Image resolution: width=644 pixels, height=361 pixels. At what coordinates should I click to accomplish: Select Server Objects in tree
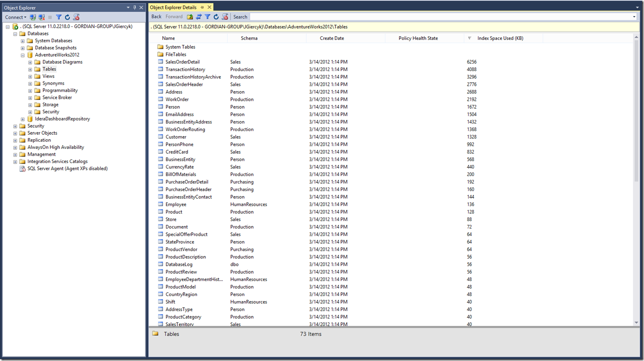click(42, 133)
